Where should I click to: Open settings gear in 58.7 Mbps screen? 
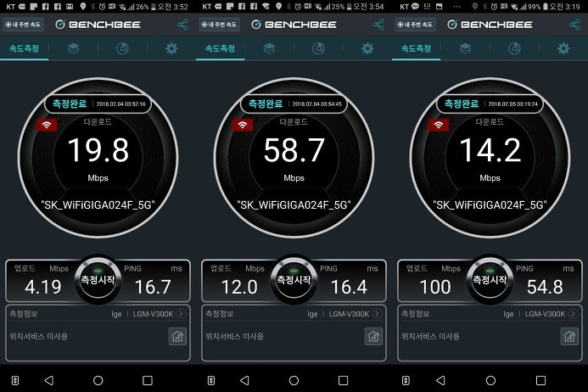(x=367, y=48)
